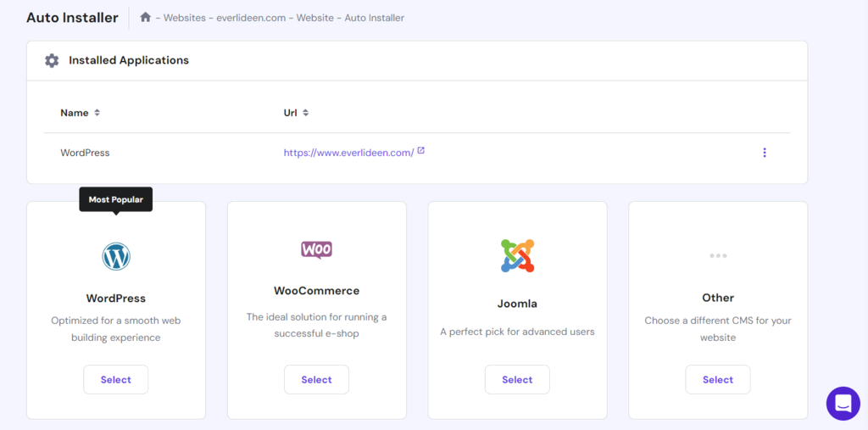Viewport: 868px width, 430px height.
Task: Sort the table by Url
Action: point(296,113)
